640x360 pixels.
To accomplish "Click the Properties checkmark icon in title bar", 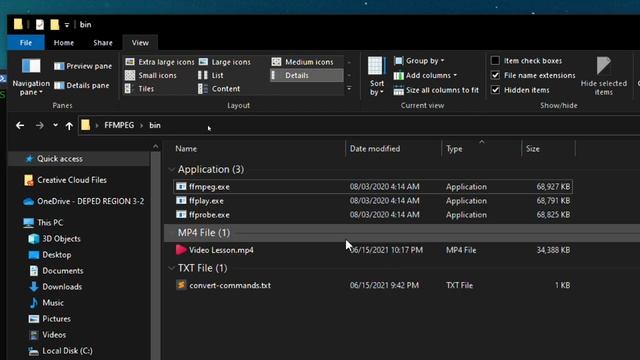I will click(x=40, y=24).
